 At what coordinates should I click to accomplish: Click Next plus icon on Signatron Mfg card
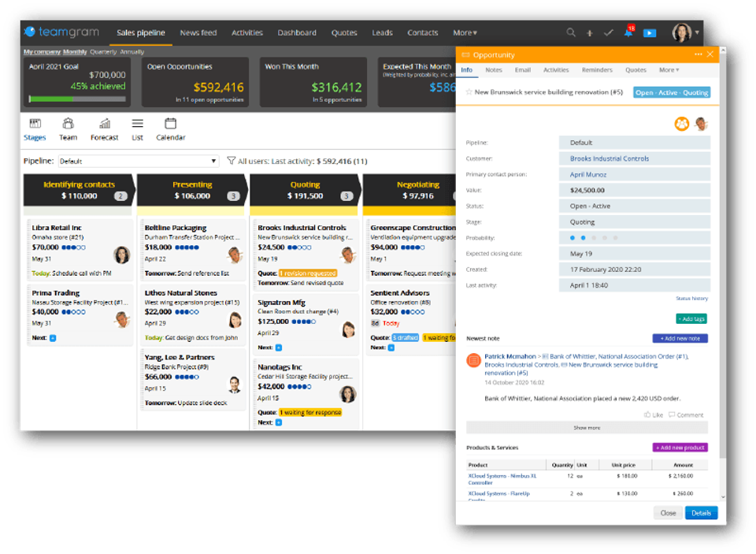point(279,348)
